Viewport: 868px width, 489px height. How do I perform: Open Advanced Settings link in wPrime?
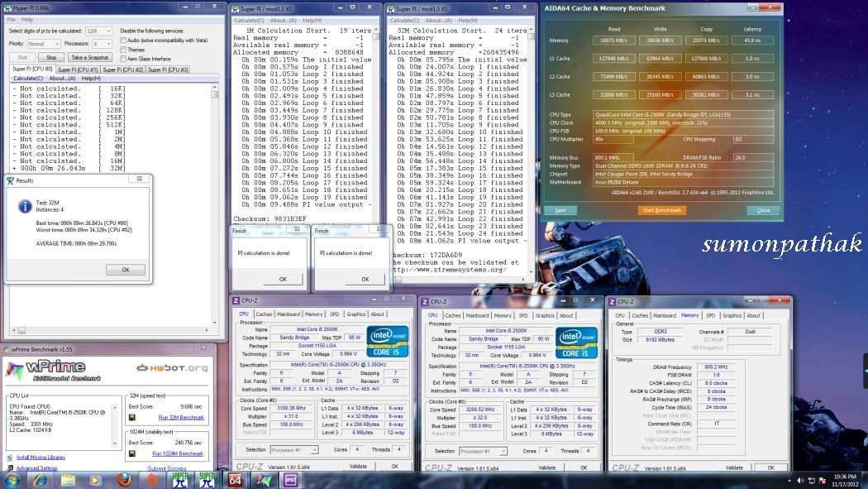tap(36, 468)
